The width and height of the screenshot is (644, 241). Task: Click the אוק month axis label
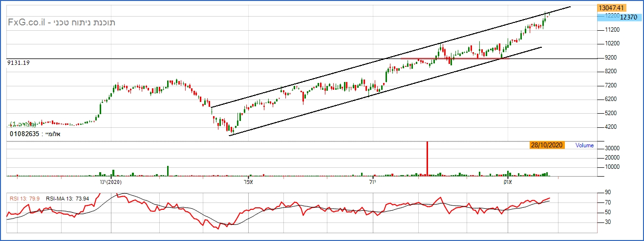[507, 182]
